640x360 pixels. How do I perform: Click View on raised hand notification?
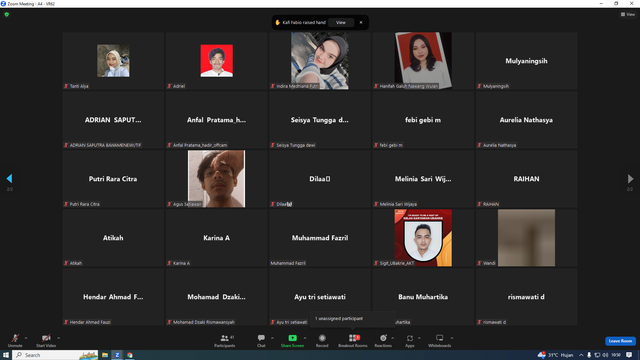coord(341,22)
